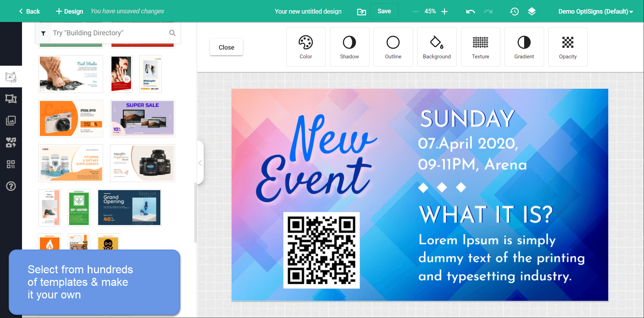Open the QR code icon in the sidebar
Viewport: 644px width, 318px height.
11,164
